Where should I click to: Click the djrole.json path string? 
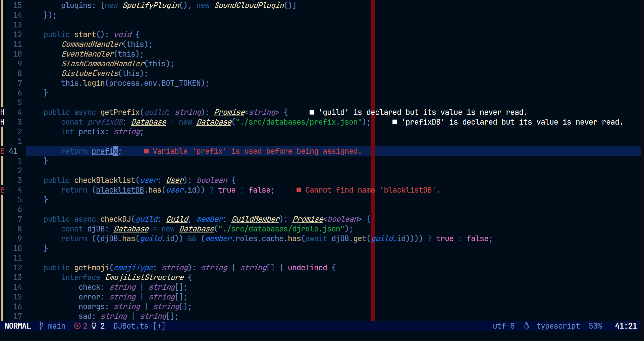point(281,229)
